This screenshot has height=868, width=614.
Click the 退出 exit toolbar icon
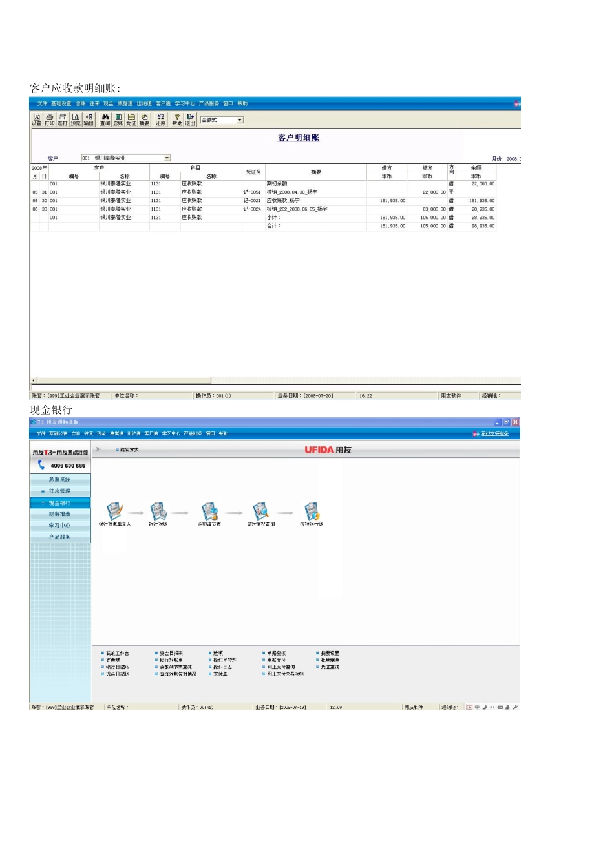(x=190, y=119)
